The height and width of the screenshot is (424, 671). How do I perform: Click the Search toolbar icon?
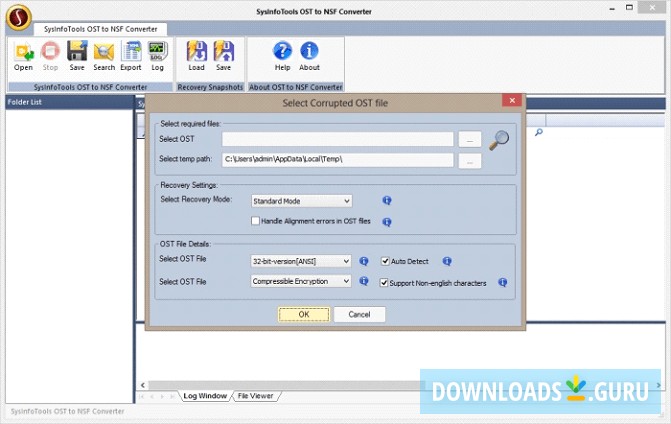pos(104,56)
